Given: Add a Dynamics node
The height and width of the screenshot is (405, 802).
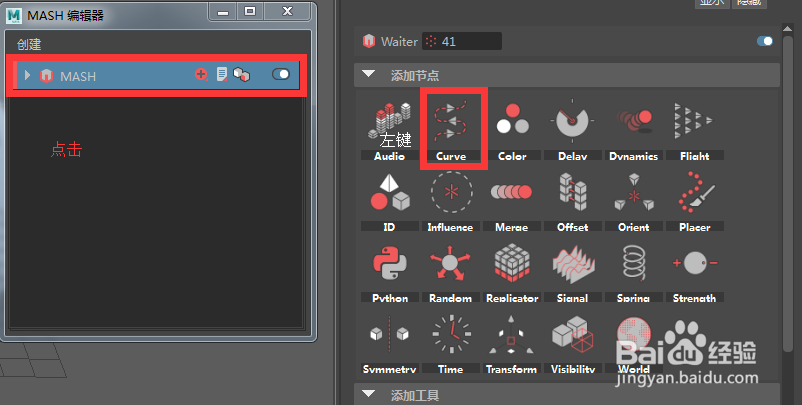Looking at the screenshot, I should click(x=633, y=129).
